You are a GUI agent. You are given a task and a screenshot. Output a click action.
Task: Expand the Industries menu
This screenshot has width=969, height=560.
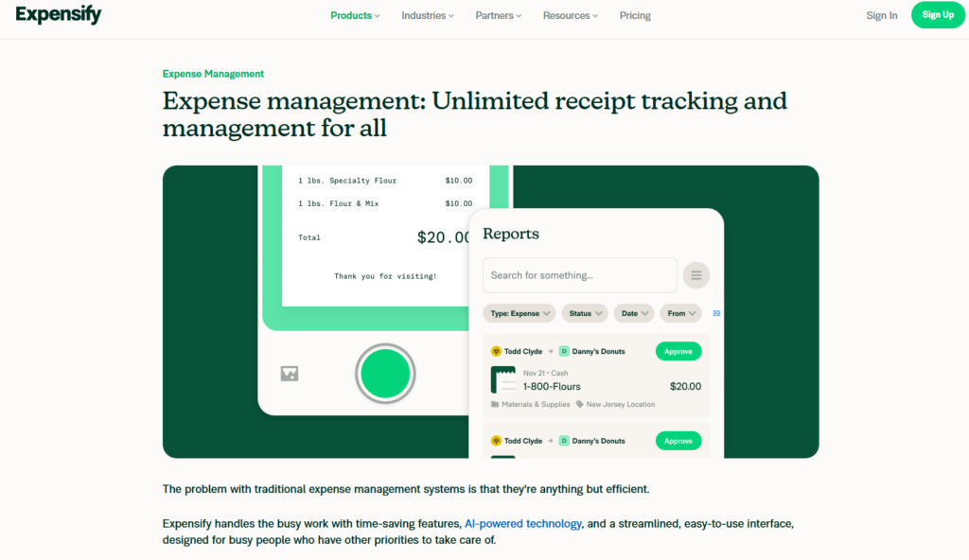427,15
